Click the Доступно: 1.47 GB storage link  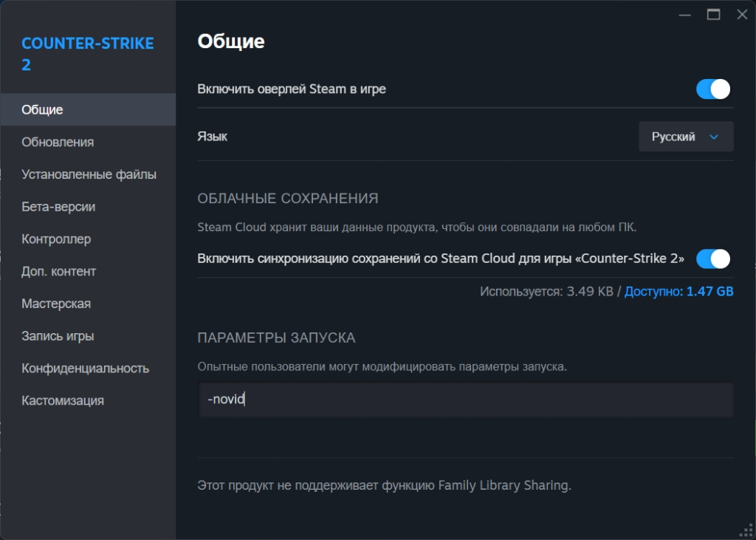[x=678, y=291]
